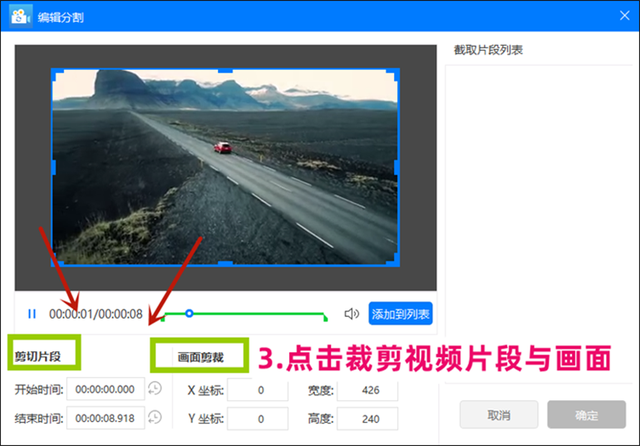The image size is (640, 446).
Task: Click the blue playhead on the timeline
Action: pyautogui.click(x=189, y=313)
